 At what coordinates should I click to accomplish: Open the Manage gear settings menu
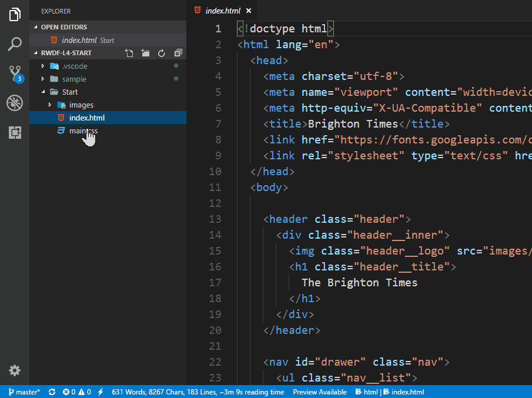point(15,370)
